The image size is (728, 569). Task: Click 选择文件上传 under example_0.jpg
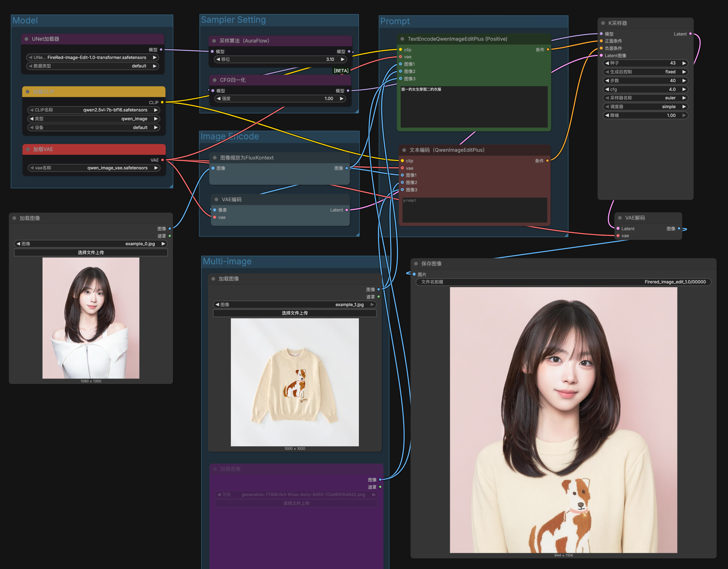click(91, 253)
